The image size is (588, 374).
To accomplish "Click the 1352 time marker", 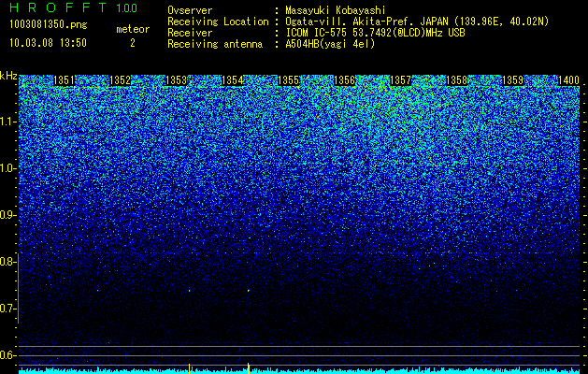I will point(120,80).
